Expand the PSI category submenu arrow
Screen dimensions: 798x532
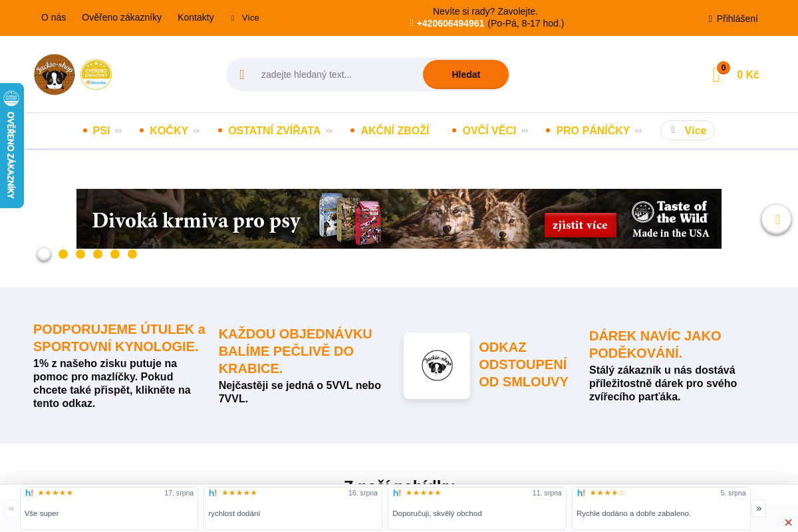point(118,131)
